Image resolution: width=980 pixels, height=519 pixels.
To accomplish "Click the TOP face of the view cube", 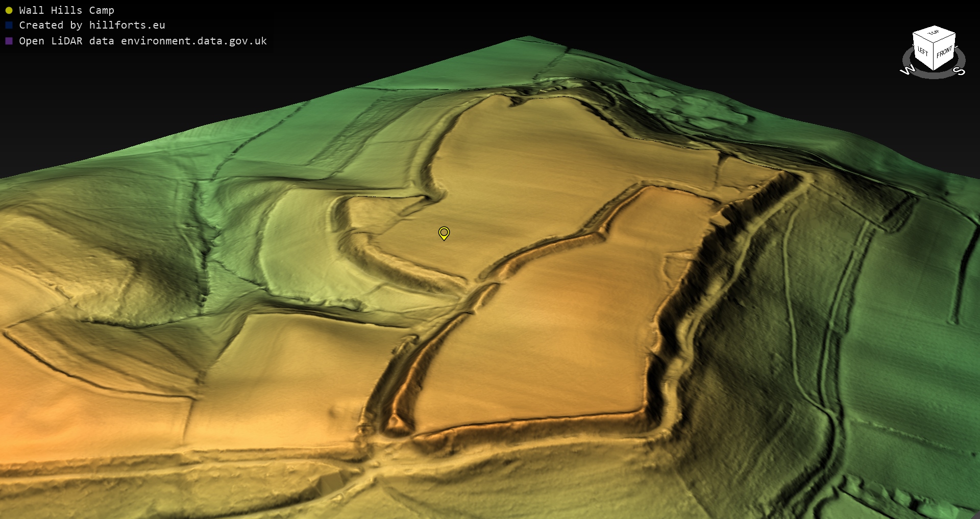I will coord(934,33).
